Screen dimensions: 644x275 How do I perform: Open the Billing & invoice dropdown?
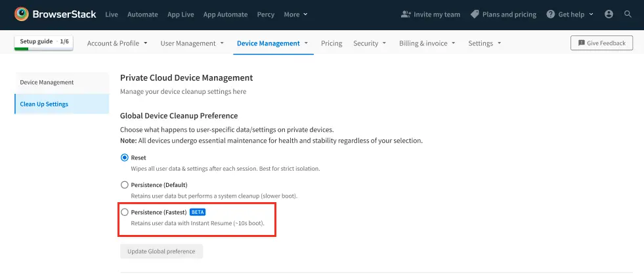[x=427, y=43]
